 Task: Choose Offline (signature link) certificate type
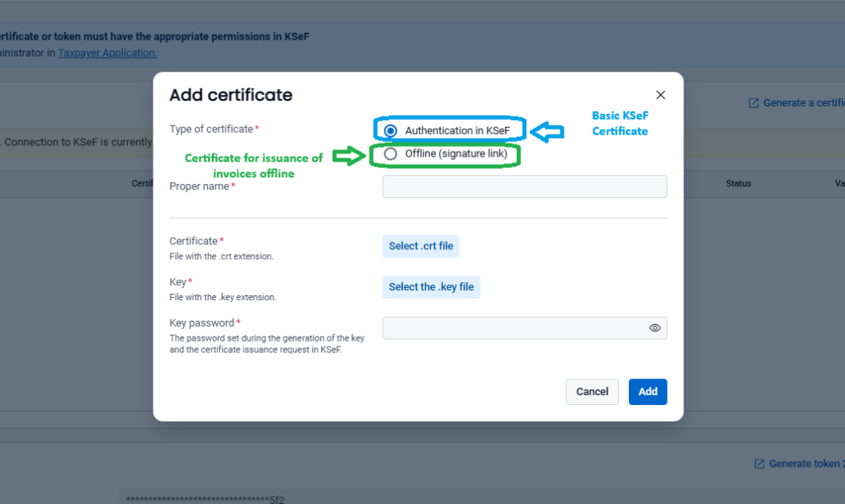point(391,153)
